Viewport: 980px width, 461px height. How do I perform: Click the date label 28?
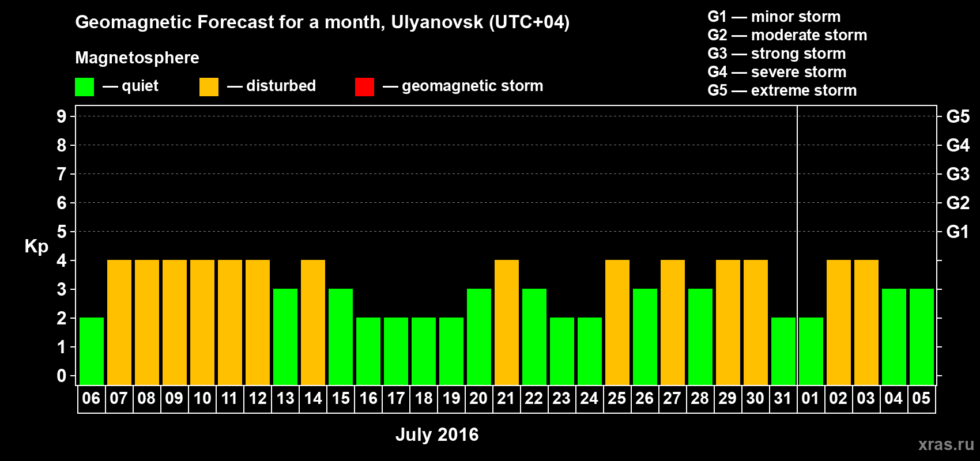point(700,398)
